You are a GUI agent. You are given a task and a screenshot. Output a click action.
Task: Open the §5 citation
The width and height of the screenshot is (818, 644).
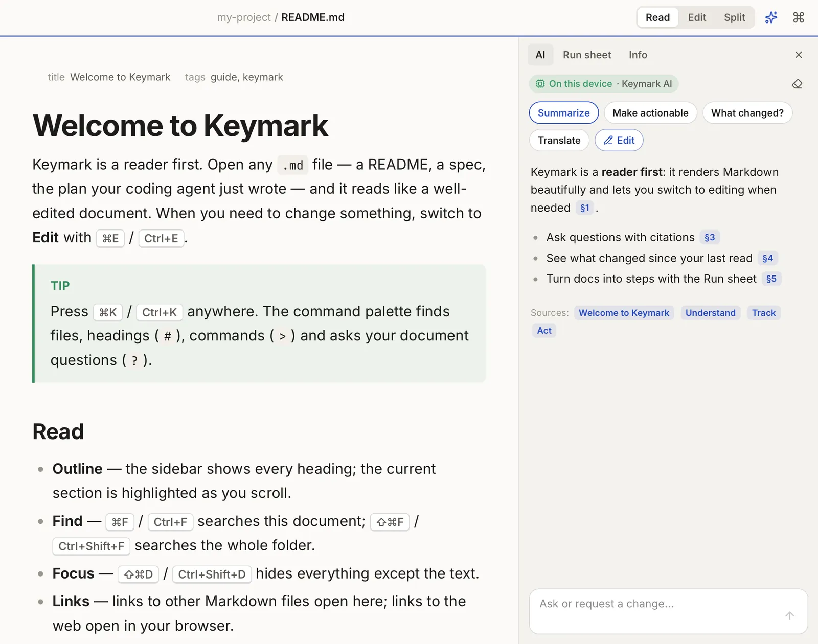(771, 279)
